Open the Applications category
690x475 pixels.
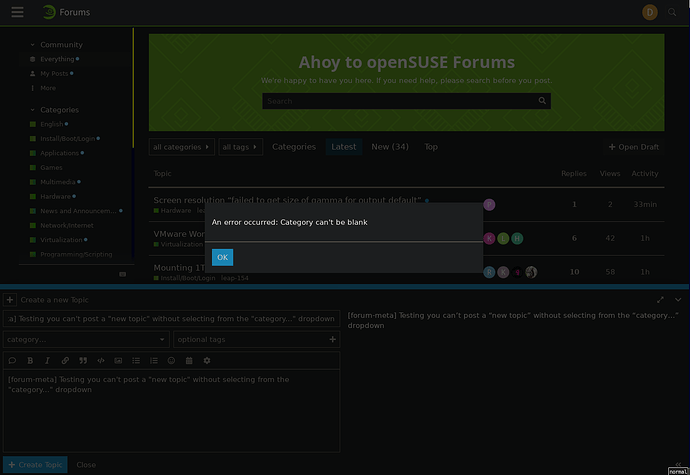click(59, 153)
